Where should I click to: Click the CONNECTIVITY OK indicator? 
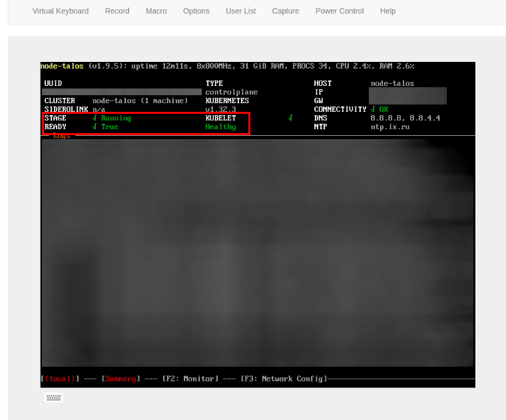379,109
